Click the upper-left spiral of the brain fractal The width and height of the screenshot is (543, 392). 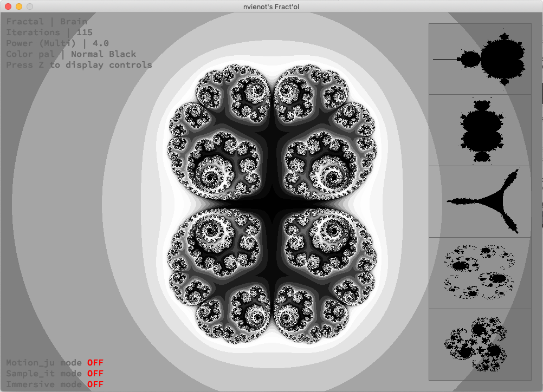pos(210,177)
